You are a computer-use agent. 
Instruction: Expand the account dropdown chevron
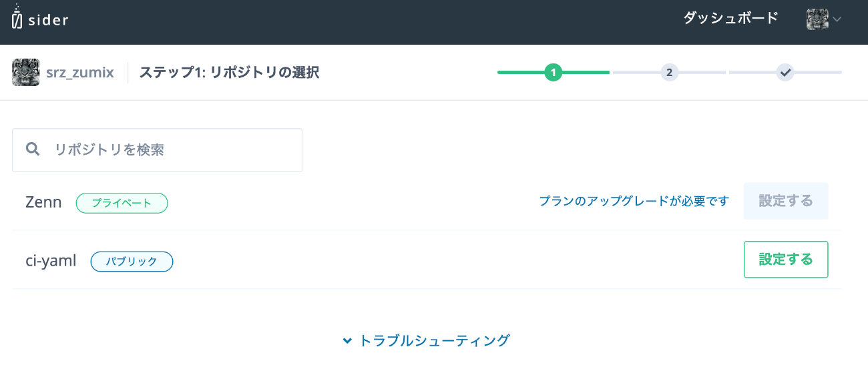click(837, 20)
